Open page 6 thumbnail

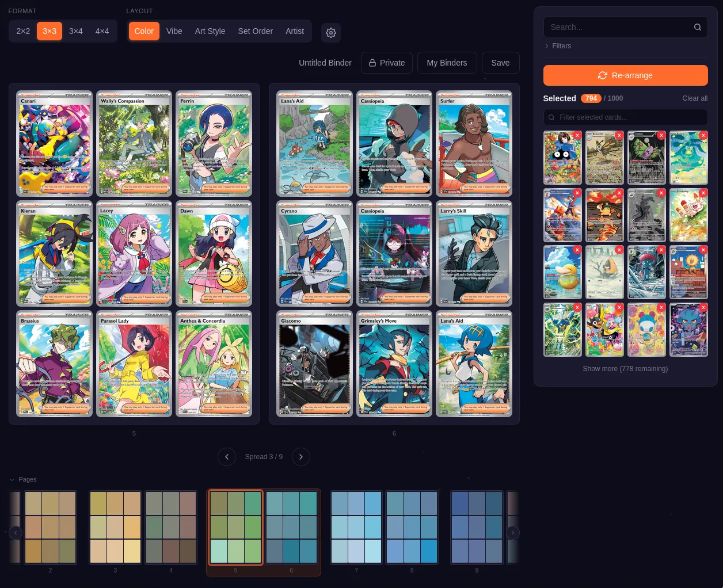[x=291, y=528]
